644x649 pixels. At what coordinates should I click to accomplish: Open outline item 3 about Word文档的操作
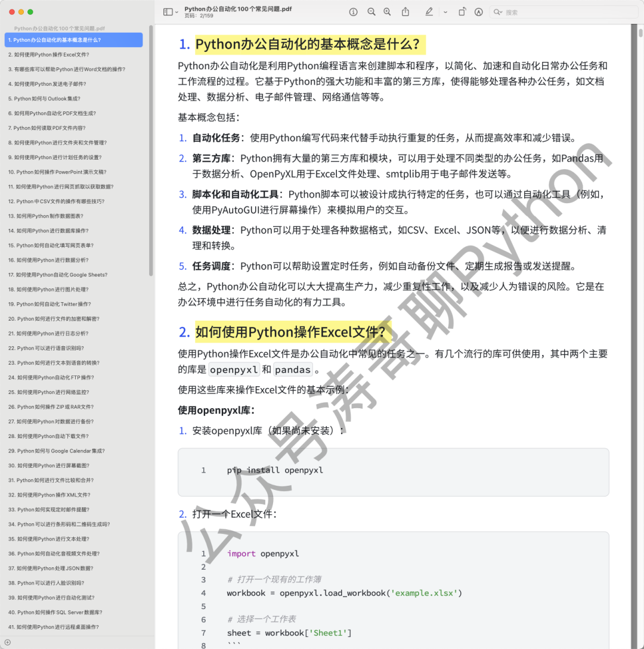click(x=74, y=69)
